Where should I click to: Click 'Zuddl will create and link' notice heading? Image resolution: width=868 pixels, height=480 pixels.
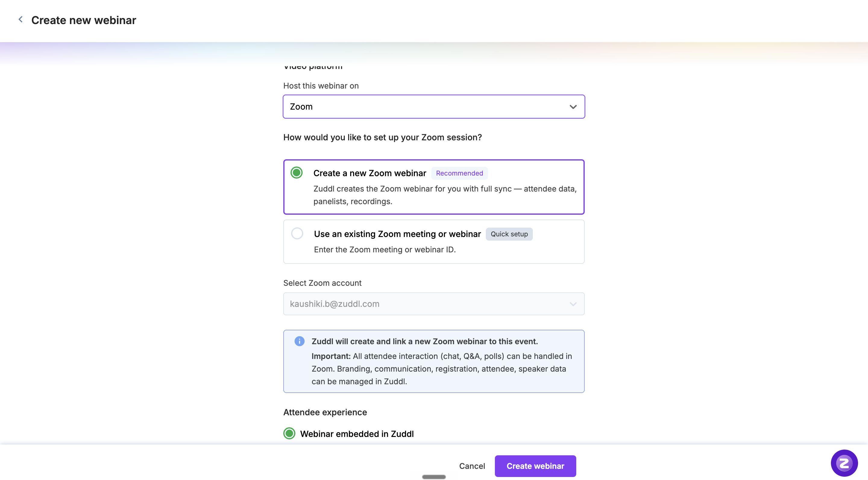tap(425, 341)
